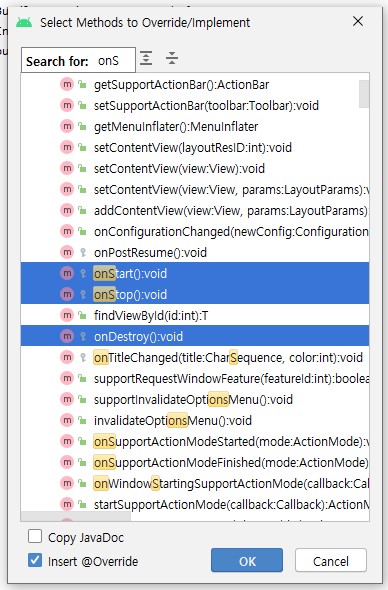Image resolution: width=388 pixels, height=590 pixels.
Task: Select startSupportActionMode method row
Action: click(195, 504)
